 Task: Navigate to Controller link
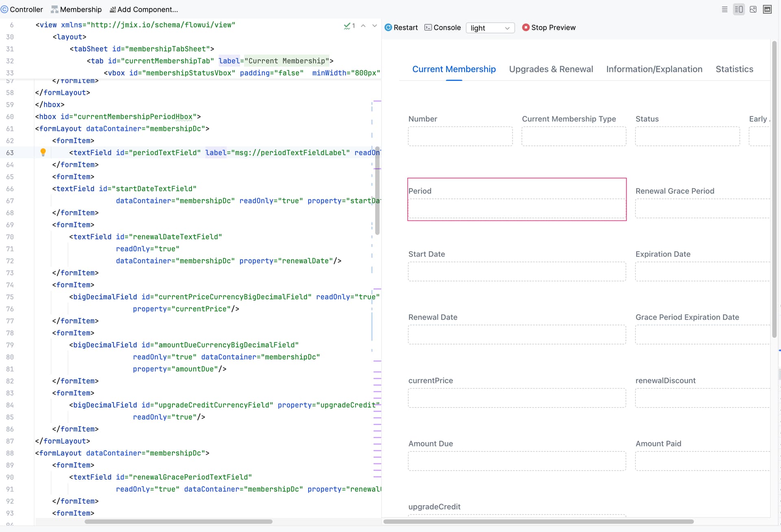(22, 9)
